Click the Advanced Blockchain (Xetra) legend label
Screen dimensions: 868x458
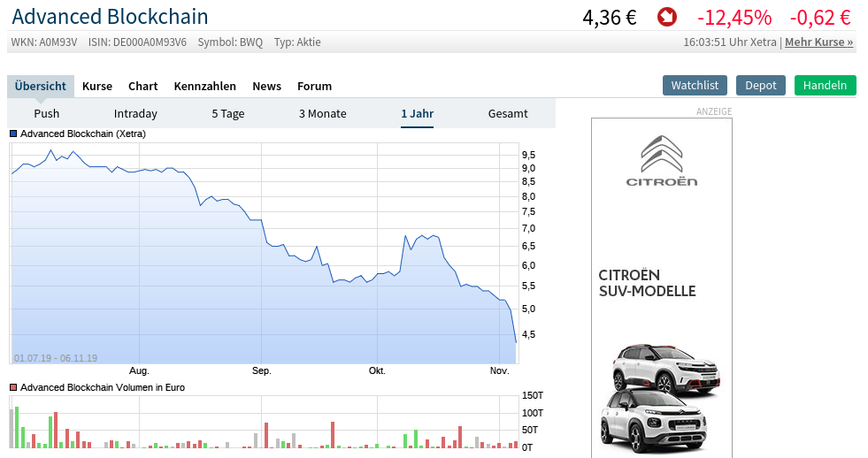[x=83, y=134]
